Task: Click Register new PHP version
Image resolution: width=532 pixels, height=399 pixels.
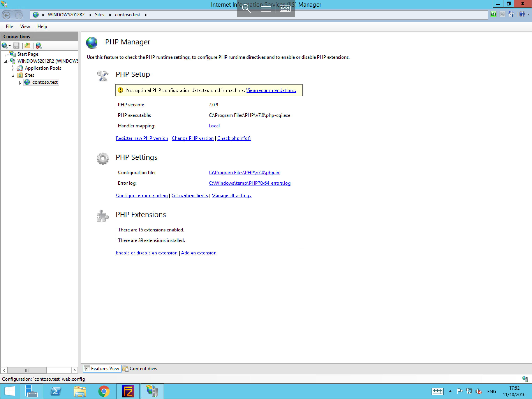Action: (x=142, y=138)
